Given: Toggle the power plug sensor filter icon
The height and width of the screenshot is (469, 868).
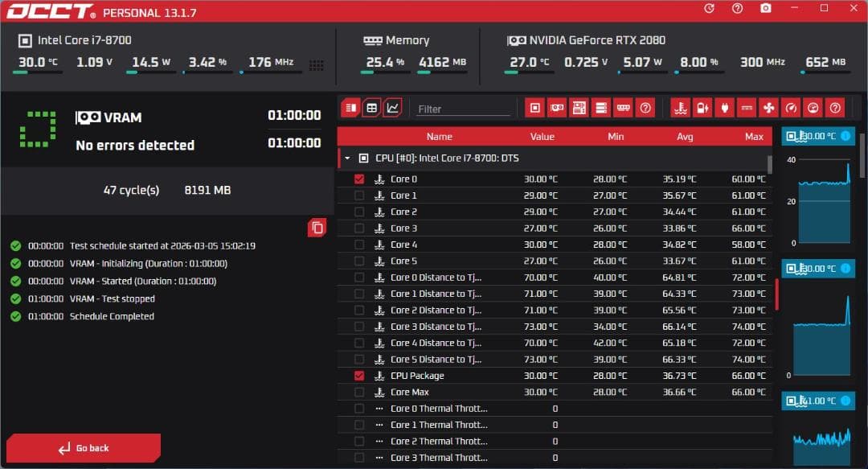Looking at the screenshot, I should [x=724, y=108].
